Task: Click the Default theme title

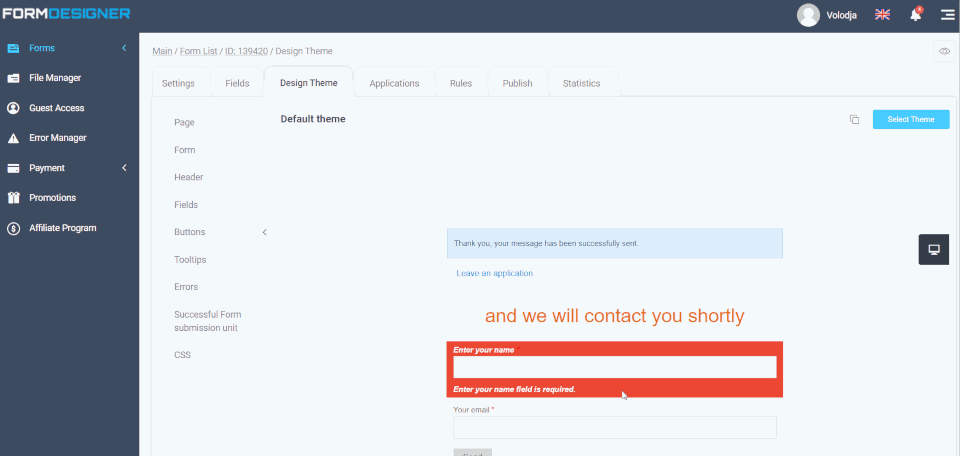Action: (313, 119)
